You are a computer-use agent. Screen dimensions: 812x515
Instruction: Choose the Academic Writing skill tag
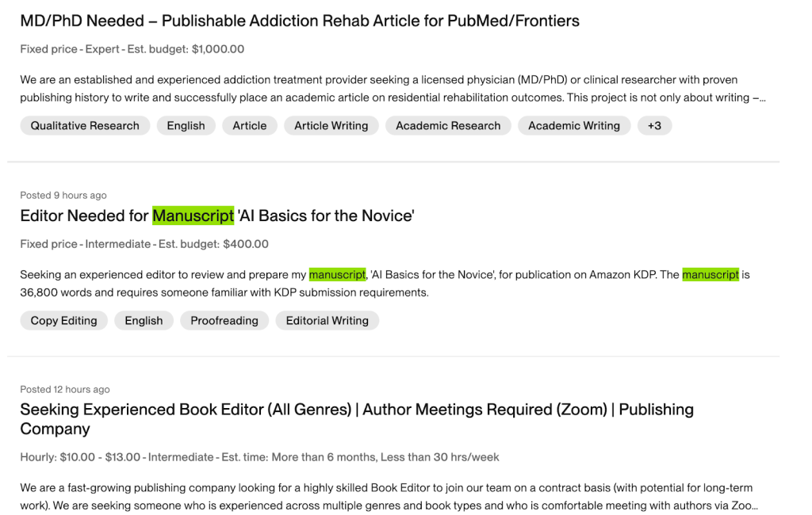(574, 125)
